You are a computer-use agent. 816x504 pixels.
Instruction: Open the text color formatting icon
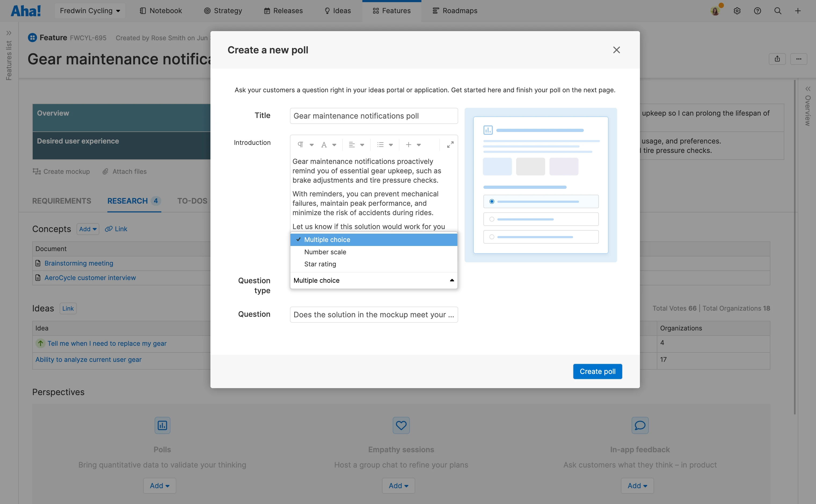click(324, 145)
